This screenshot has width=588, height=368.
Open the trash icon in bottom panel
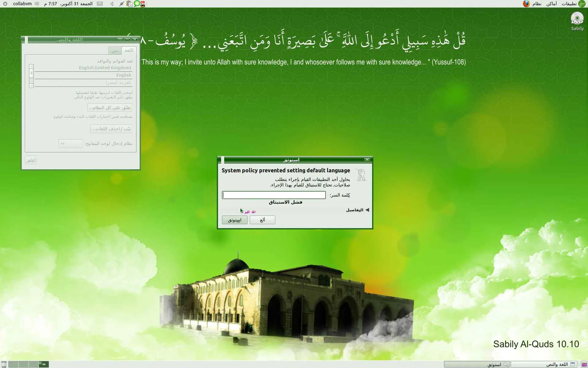click(x=4, y=364)
